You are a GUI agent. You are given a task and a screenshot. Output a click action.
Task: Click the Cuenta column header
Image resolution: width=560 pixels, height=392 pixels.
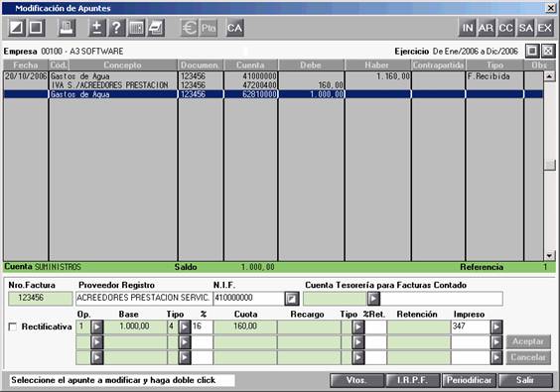click(251, 65)
